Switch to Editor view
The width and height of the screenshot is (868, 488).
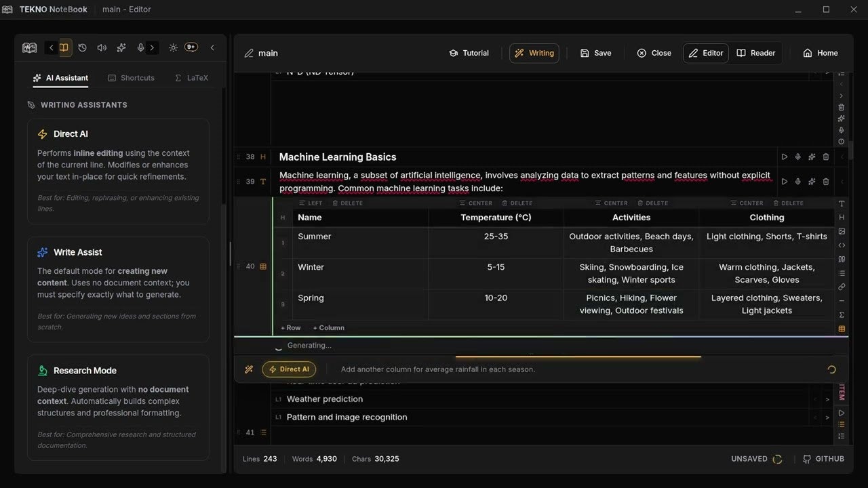pyautogui.click(x=706, y=53)
